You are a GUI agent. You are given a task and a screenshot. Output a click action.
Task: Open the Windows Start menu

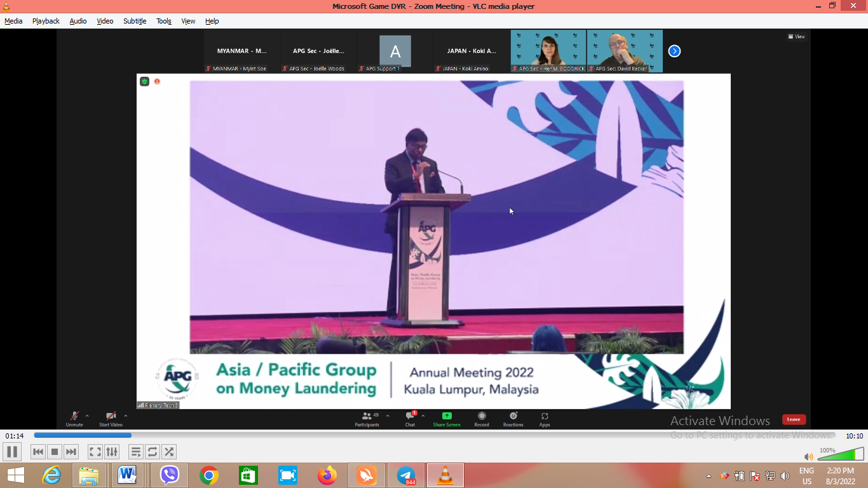point(15,475)
